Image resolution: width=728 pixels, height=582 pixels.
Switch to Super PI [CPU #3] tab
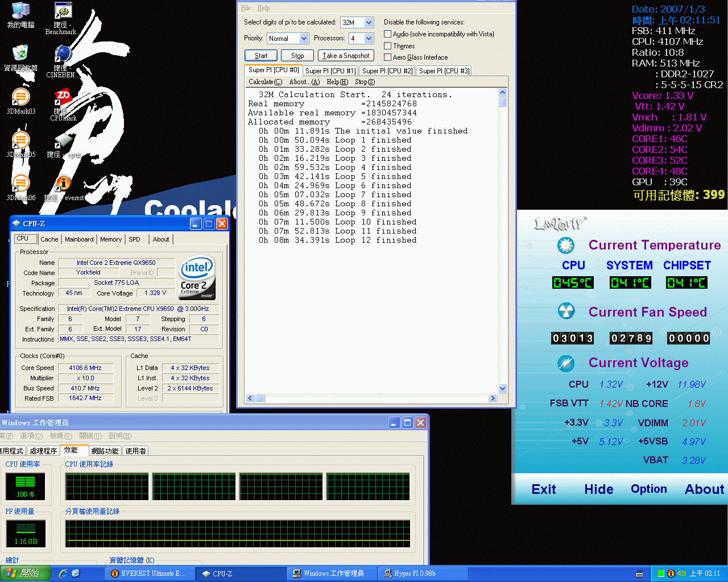coord(444,71)
